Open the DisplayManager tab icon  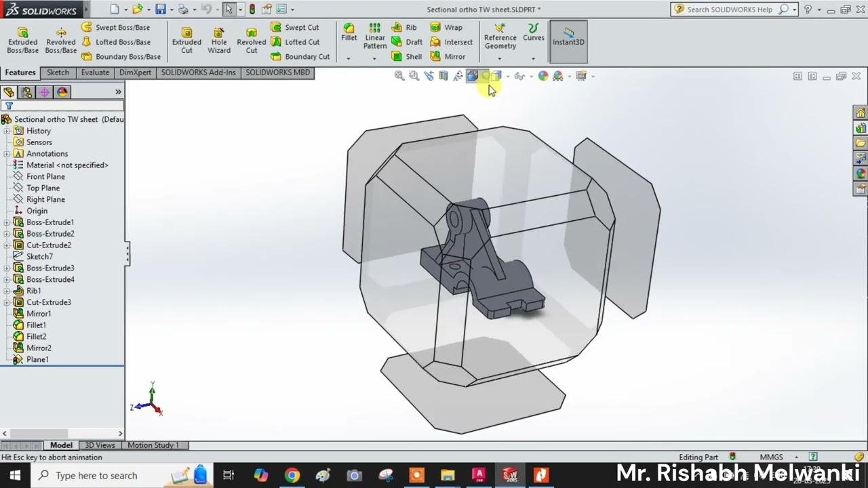[x=62, y=92]
